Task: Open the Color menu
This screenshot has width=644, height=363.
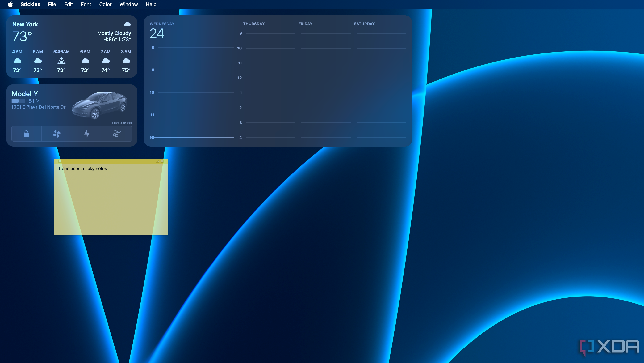Action: (105, 5)
